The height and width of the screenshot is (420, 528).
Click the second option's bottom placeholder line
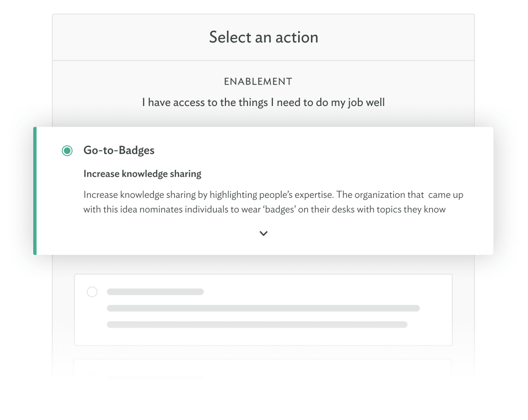coord(257,324)
